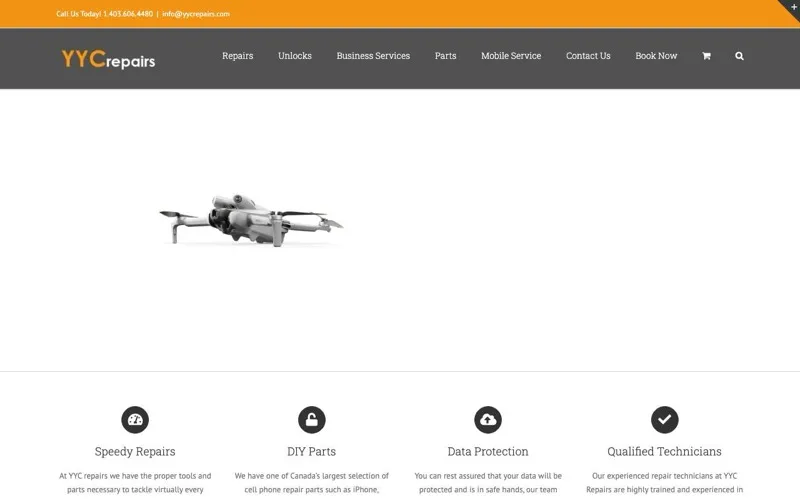
Task: Click the search magnifier icon
Action: [x=739, y=56]
